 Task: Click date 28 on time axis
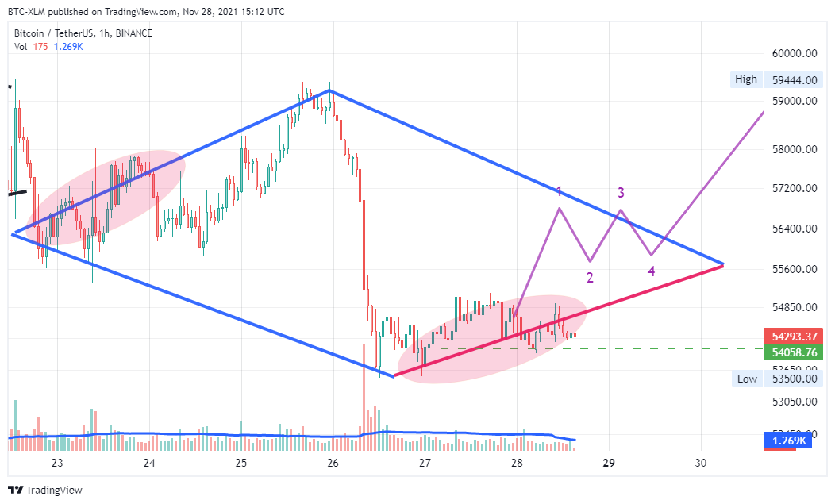click(x=517, y=463)
